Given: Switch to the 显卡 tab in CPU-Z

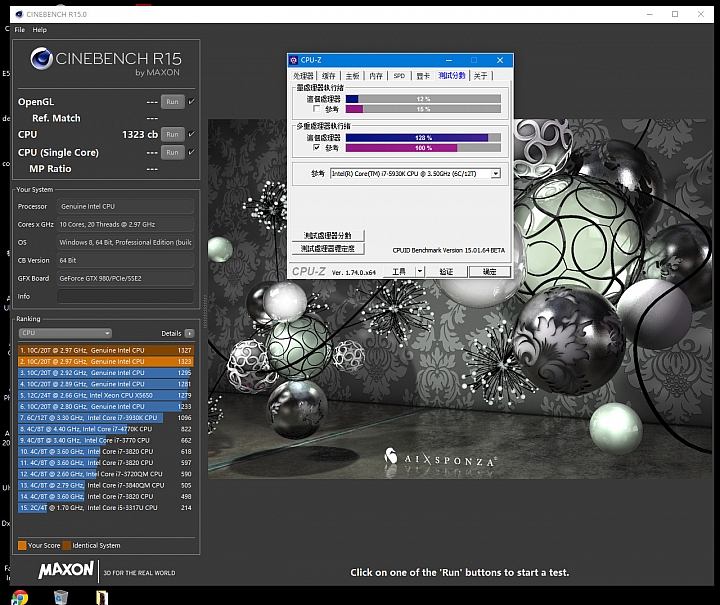Looking at the screenshot, I should pyautogui.click(x=423, y=76).
